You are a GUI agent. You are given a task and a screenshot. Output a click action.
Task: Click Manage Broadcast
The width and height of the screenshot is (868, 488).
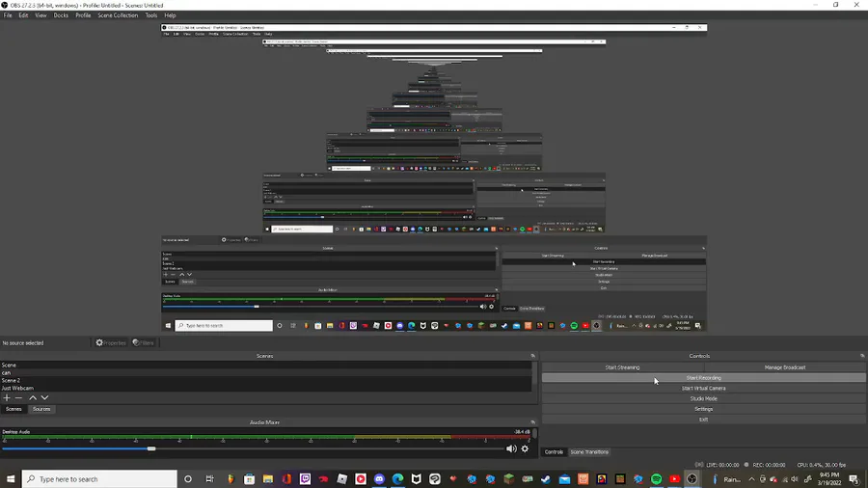785,367
